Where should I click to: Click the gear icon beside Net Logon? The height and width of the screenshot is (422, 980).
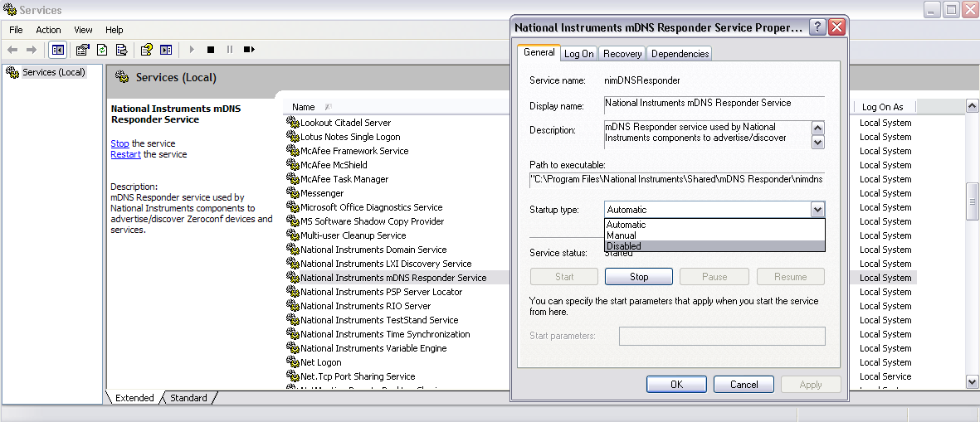292,362
